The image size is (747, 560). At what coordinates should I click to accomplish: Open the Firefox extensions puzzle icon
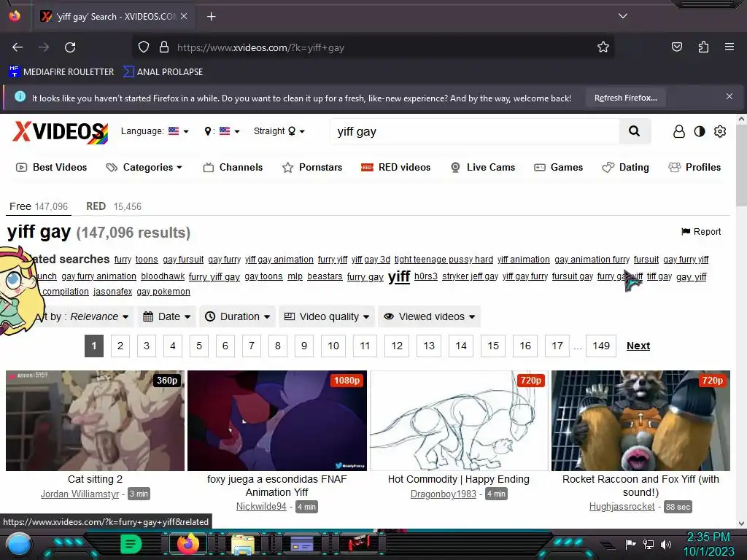tap(703, 47)
